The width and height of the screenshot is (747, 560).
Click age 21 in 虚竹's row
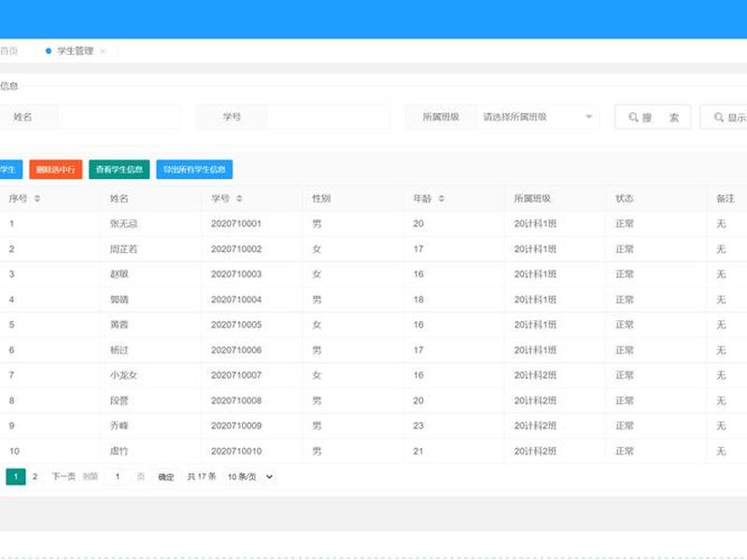pos(418,451)
